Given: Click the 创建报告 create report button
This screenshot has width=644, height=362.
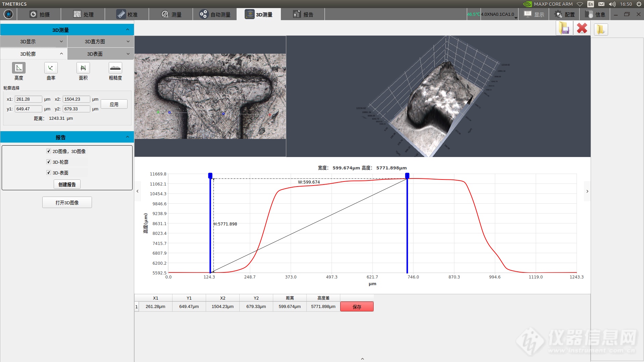Looking at the screenshot, I should pos(67,185).
